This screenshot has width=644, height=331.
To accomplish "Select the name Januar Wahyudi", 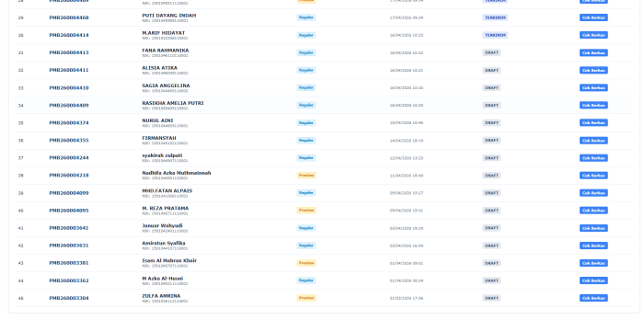I will click(x=162, y=226).
